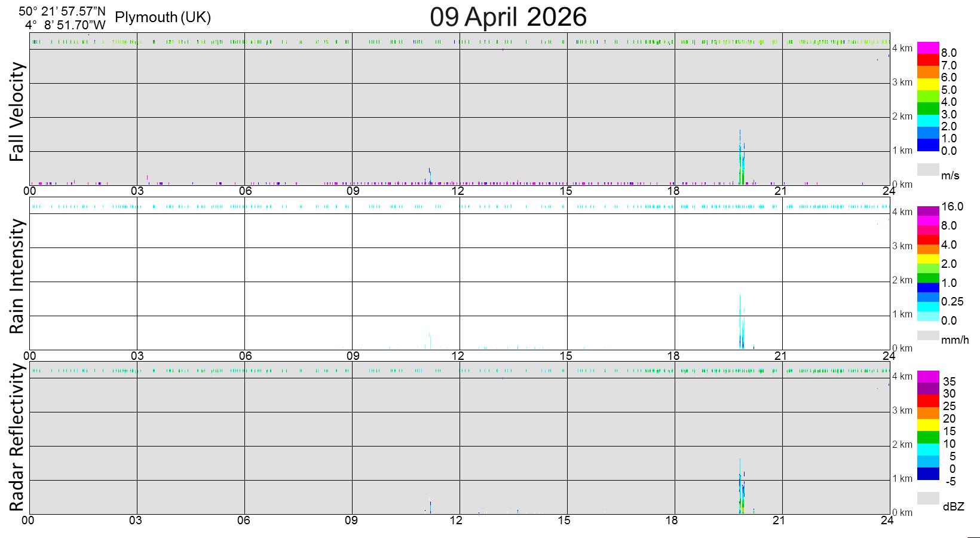This screenshot has height=538, width=980.
Task: Click the 35 value in Radar Reflectivity legend
Action: (950, 381)
